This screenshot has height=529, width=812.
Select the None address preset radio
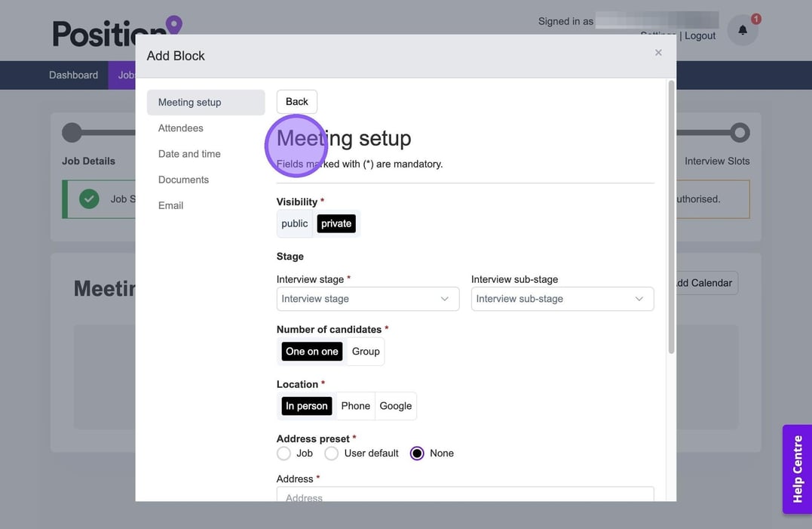[417, 454]
